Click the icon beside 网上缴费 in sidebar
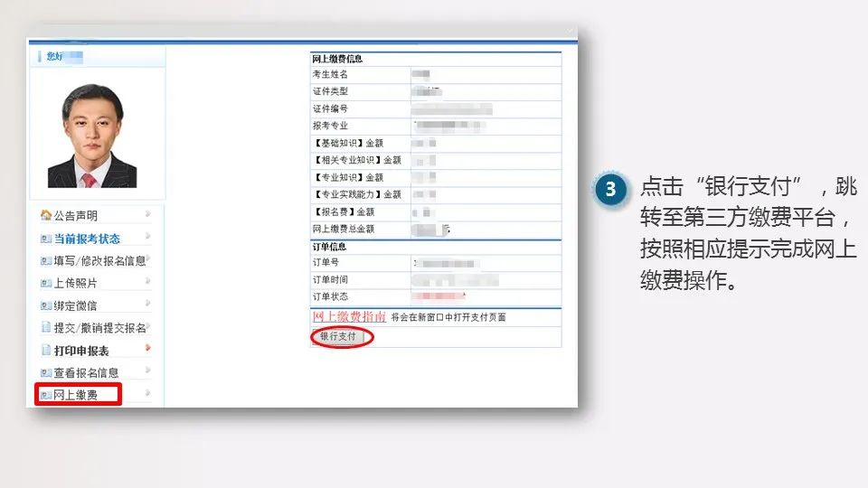This screenshot has height=488, width=868. (46, 395)
